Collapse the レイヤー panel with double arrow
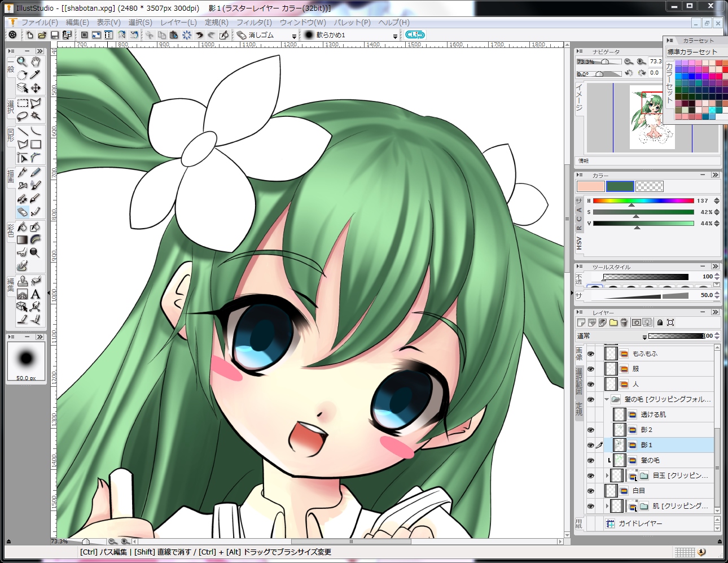 pos(715,312)
